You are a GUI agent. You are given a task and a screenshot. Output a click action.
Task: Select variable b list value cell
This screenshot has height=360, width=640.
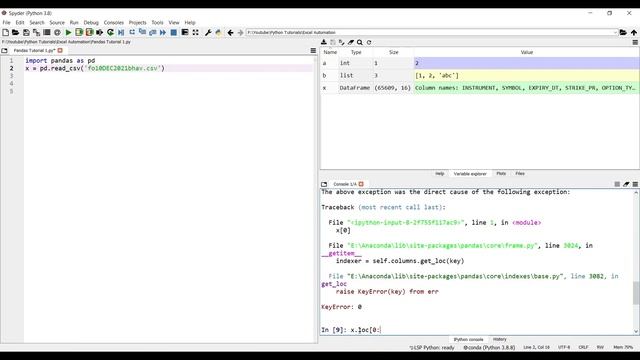(527, 76)
